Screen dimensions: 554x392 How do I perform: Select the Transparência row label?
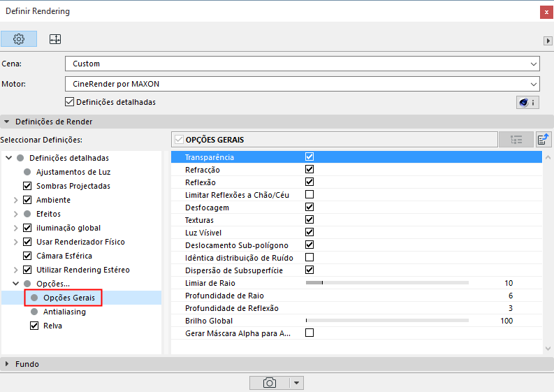tap(210, 157)
